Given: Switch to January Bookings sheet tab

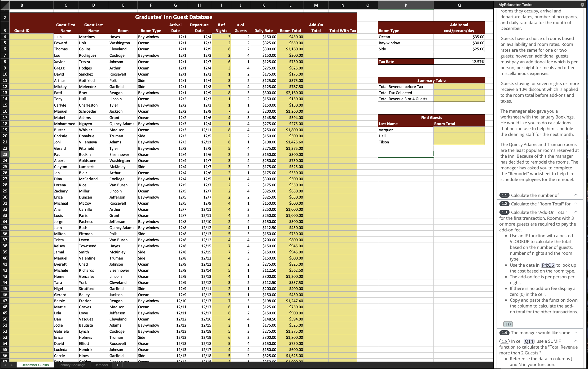Looking at the screenshot, I should [72, 365].
